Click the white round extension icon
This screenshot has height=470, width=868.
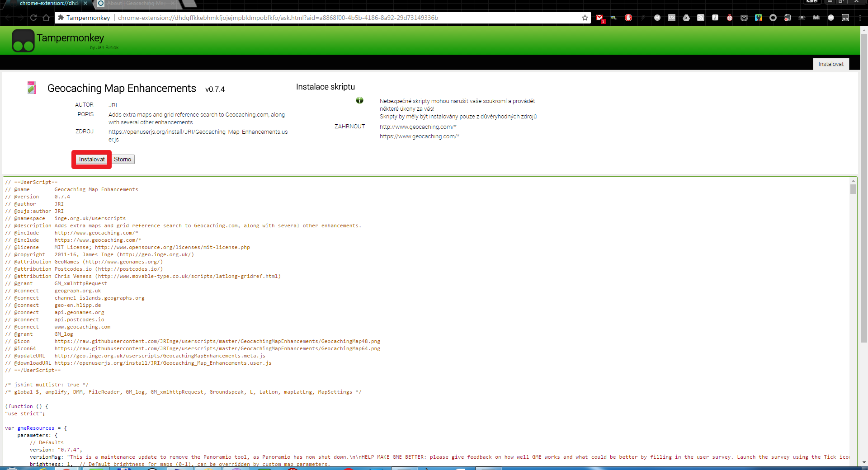pos(831,18)
